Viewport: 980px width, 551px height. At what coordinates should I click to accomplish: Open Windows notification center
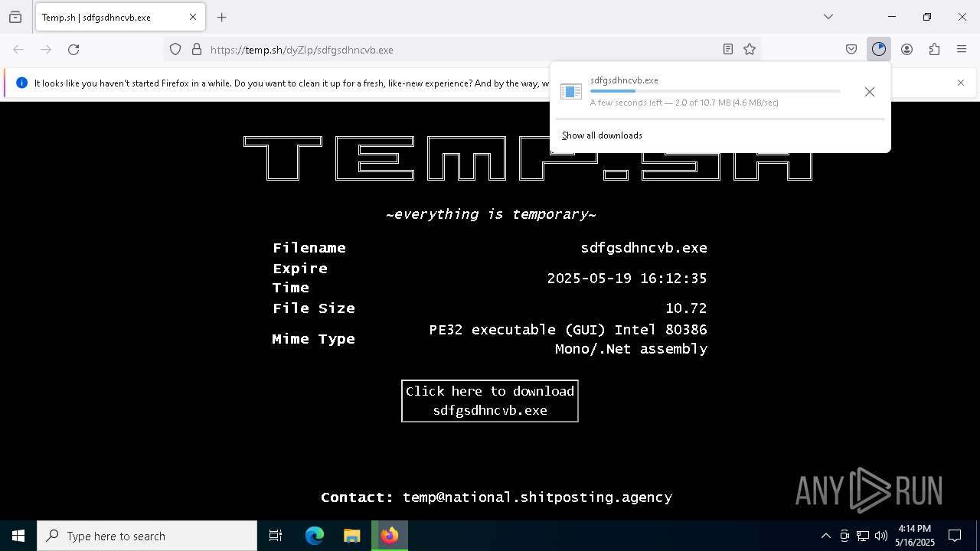pos(955,536)
